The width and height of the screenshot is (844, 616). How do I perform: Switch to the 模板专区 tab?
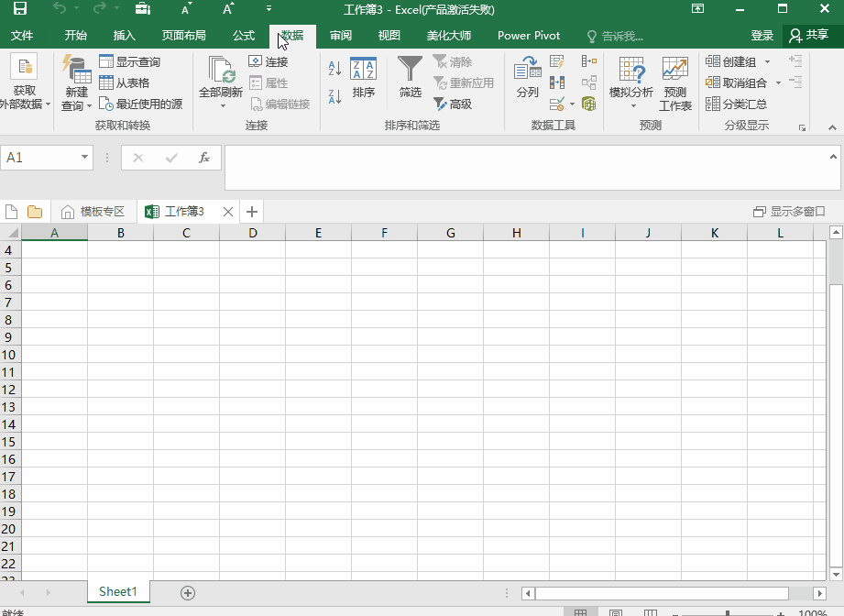pos(93,212)
